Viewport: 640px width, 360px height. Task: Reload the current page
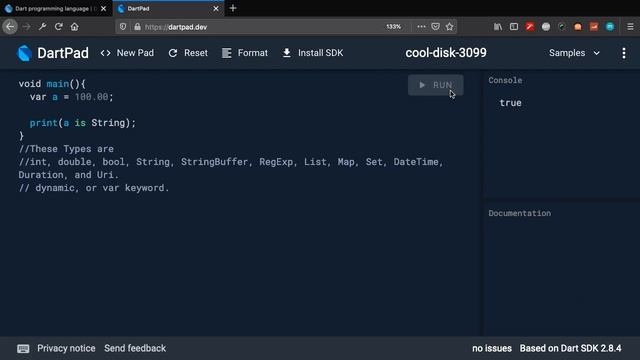coord(58,27)
